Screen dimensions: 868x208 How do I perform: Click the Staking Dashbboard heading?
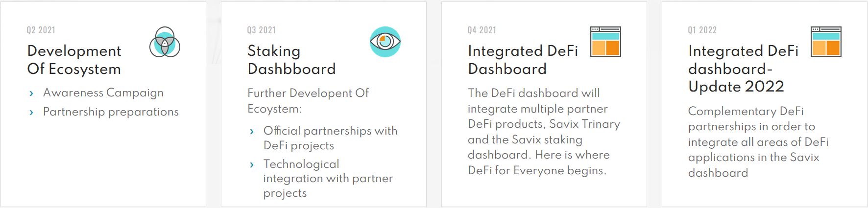pyautogui.click(x=291, y=60)
